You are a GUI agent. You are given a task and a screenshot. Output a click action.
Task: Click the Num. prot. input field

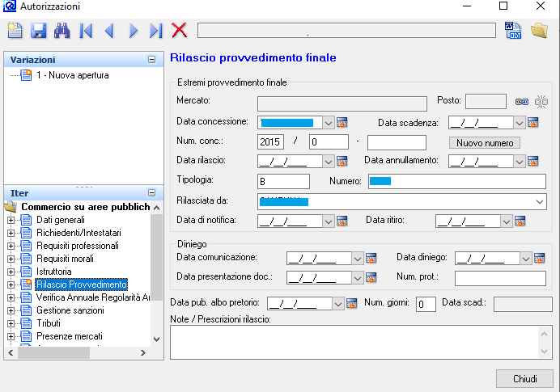click(x=500, y=279)
